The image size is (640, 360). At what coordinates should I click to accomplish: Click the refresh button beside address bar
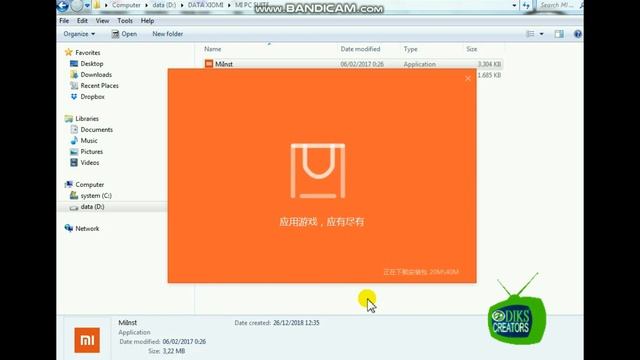point(527,5)
